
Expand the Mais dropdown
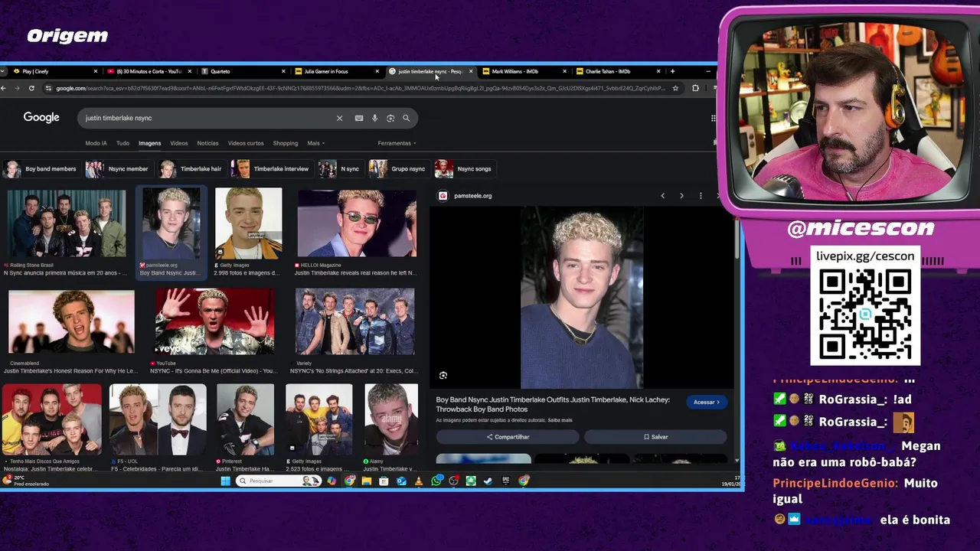pos(316,143)
